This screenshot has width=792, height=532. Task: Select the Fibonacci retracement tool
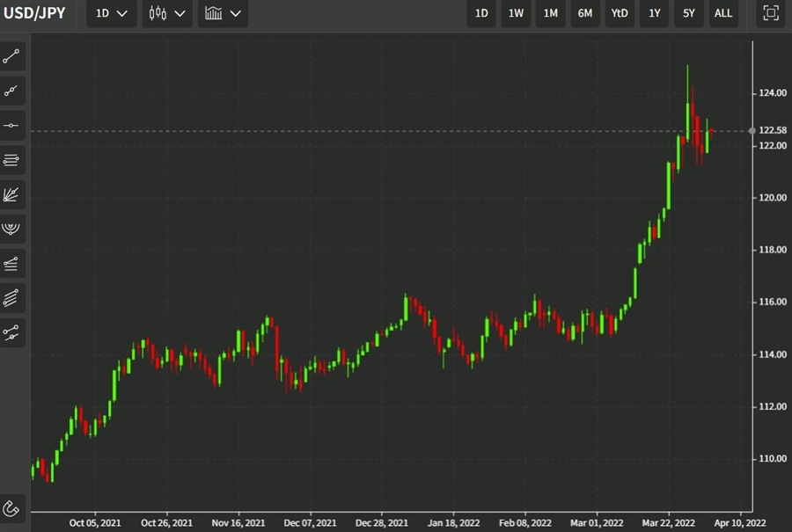pyautogui.click(x=11, y=264)
